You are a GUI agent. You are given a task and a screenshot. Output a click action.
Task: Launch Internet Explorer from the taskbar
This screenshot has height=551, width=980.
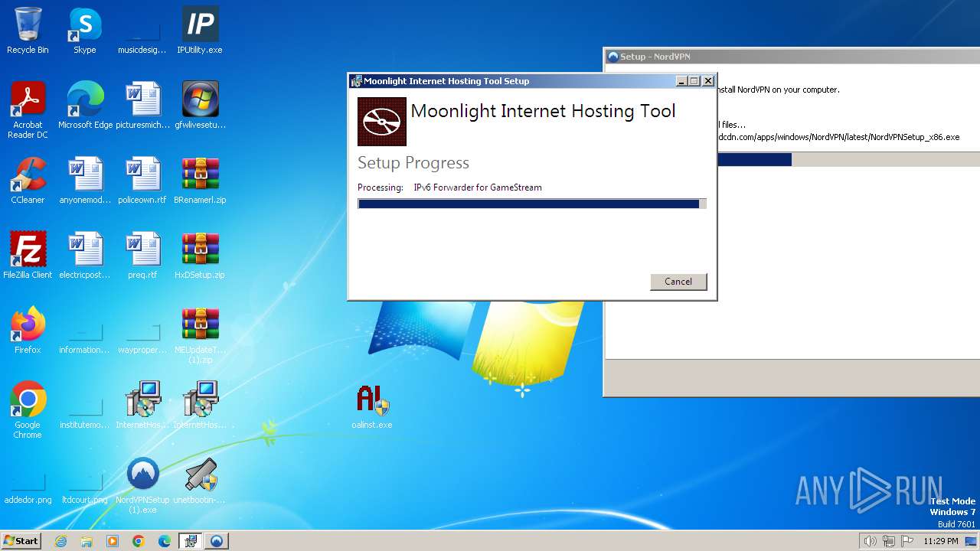point(60,541)
